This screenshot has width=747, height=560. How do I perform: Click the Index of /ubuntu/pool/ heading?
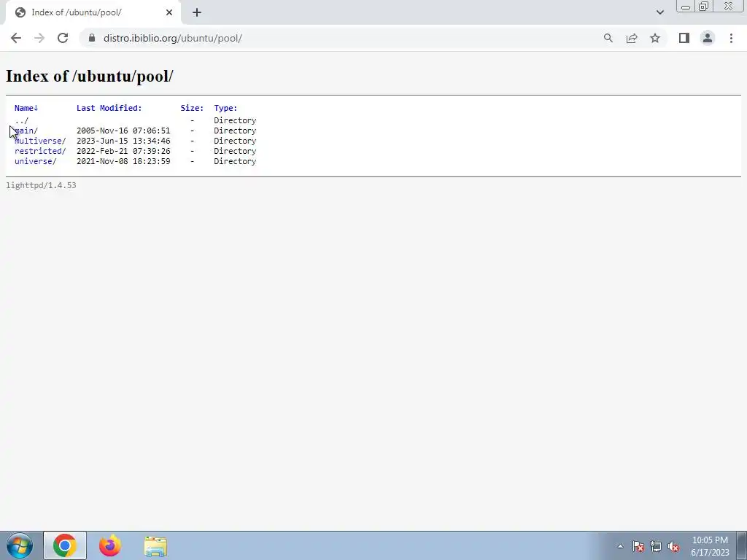point(90,76)
